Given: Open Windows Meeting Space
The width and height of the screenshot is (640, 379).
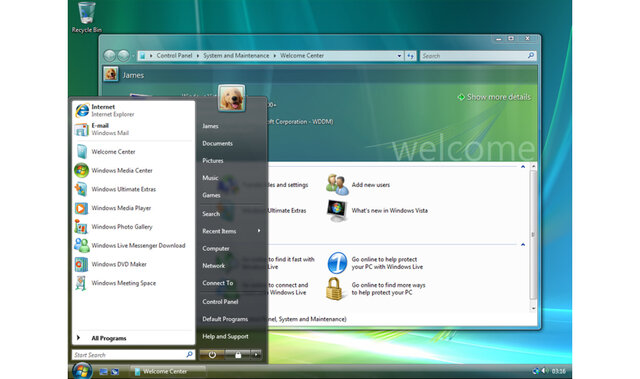Looking at the screenshot, I should tap(133, 283).
